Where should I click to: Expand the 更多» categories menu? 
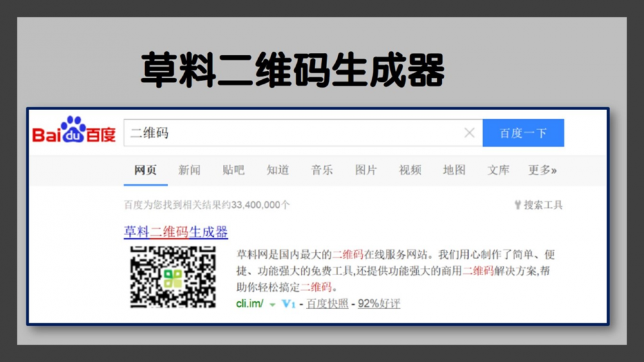point(542,170)
